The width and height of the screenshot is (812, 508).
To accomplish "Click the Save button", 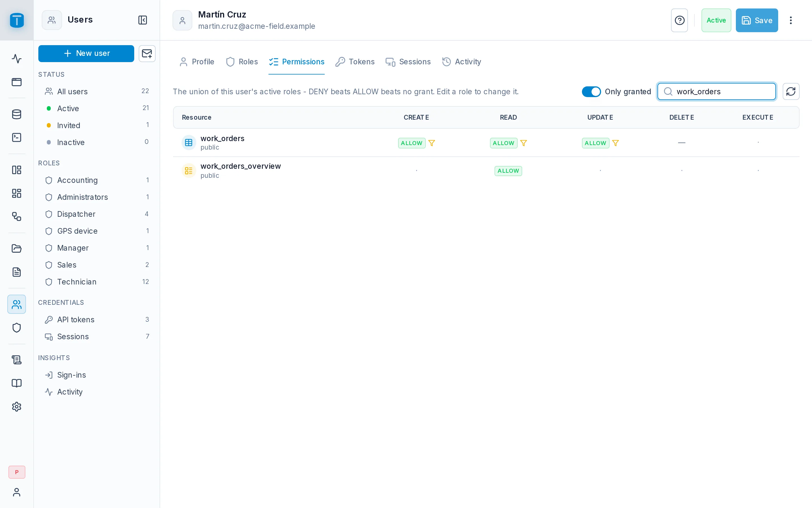I will click(757, 20).
